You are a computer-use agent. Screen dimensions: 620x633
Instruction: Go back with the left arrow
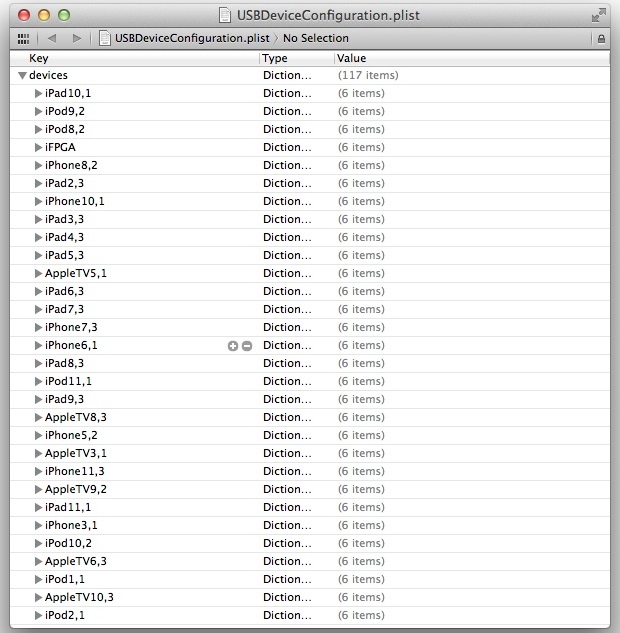coord(52,38)
